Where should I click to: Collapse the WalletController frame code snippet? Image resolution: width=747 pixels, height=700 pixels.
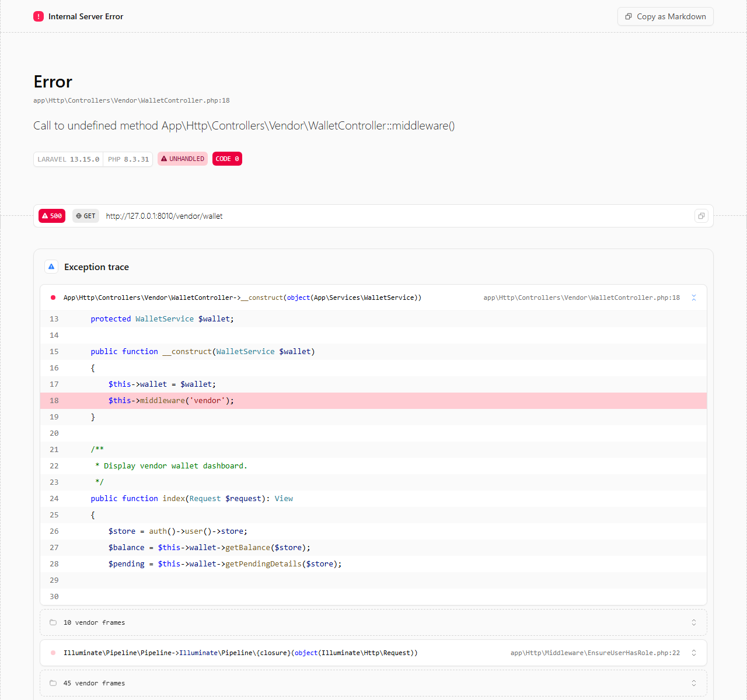point(694,297)
